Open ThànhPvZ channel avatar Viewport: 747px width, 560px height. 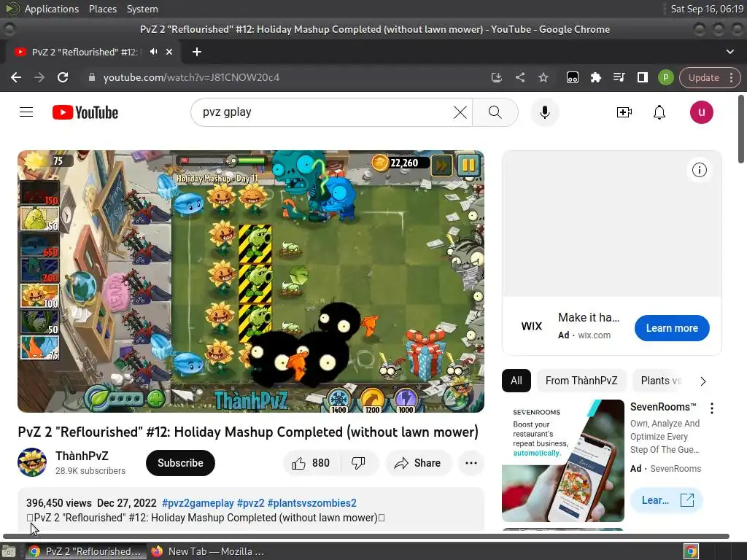32,462
